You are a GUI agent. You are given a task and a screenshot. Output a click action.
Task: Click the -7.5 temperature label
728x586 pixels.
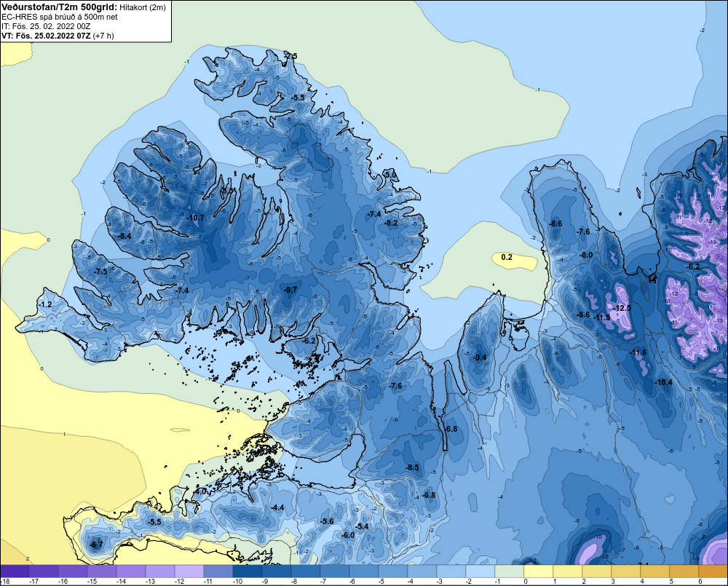[x=100, y=272]
